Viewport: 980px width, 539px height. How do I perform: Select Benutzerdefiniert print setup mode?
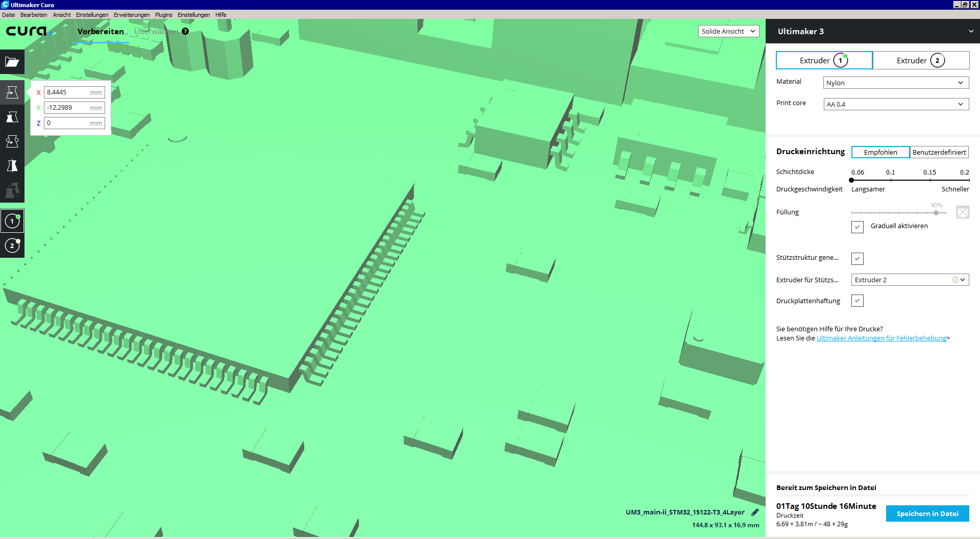(x=939, y=152)
